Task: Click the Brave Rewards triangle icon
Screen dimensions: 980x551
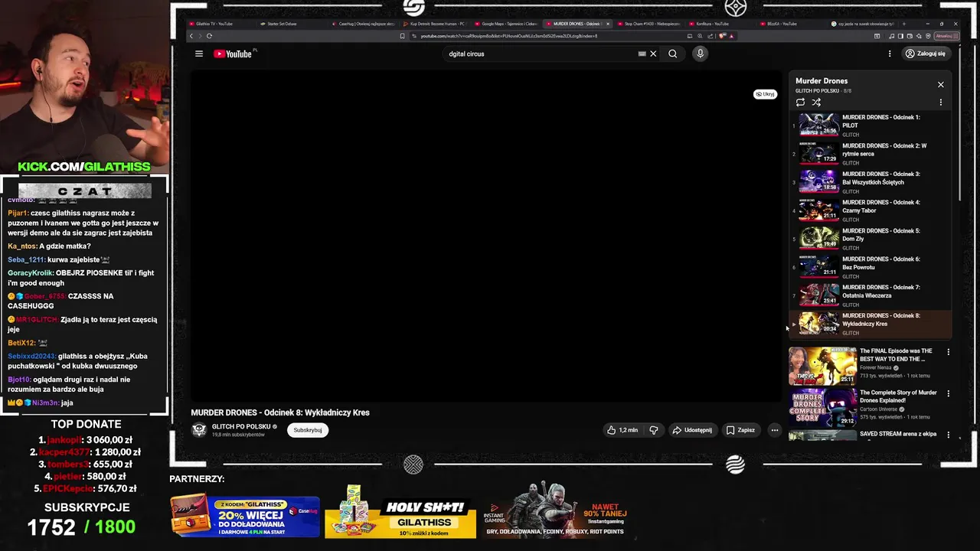Action: point(732,36)
